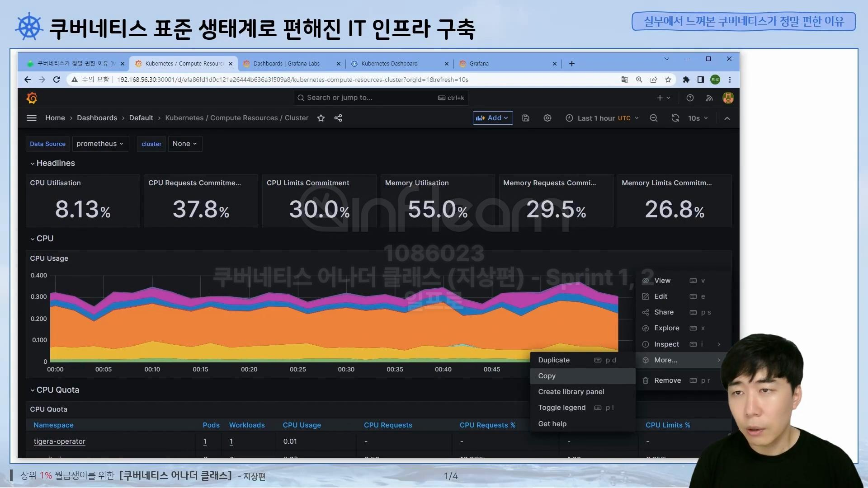The width and height of the screenshot is (868, 488).
Task: Reload the browser page
Action: pos(57,80)
